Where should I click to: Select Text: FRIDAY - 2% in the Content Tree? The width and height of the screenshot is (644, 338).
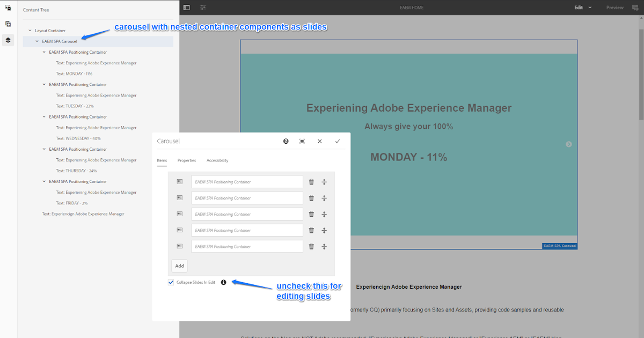point(72,203)
